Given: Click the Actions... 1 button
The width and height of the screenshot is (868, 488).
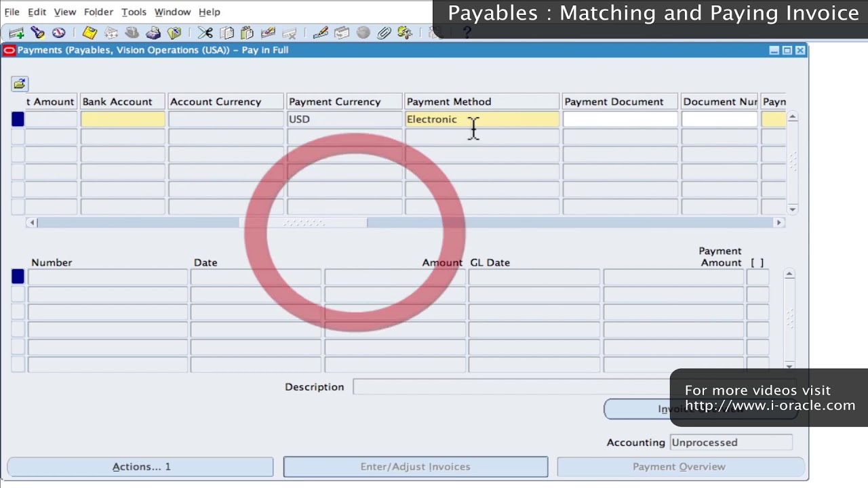Looking at the screenshot, I should pyautogui.click(x=140, y=466).
